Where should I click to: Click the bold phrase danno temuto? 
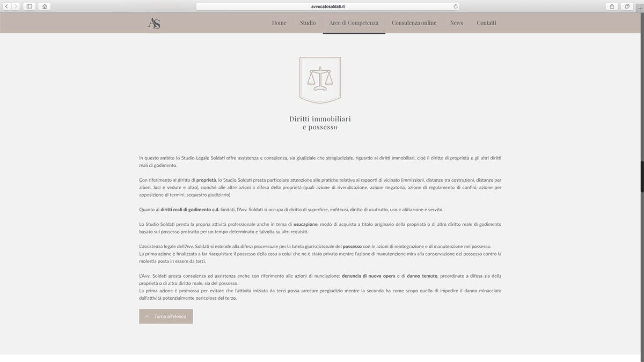(422, 276)
